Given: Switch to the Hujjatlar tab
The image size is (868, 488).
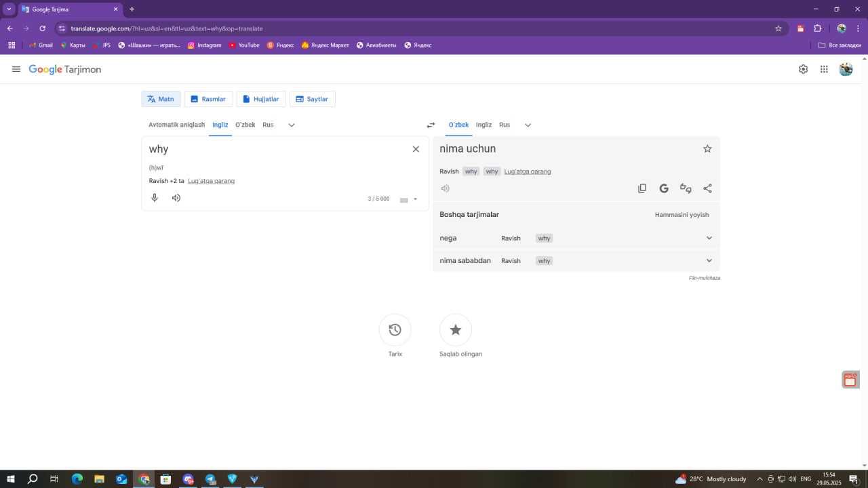Looking at the screenshot, I should [261, 99].
